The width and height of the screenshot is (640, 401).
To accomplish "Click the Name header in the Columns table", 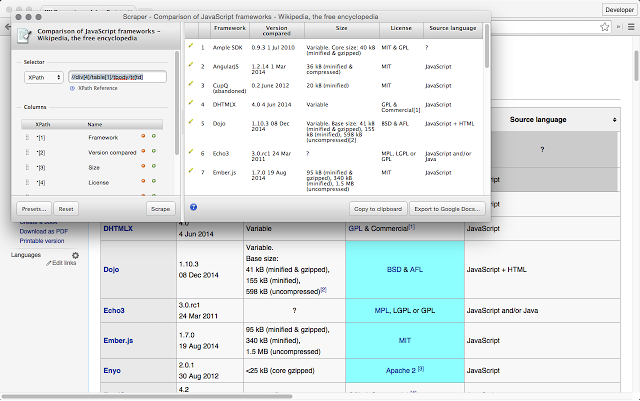I will click(x=95, y=125).
